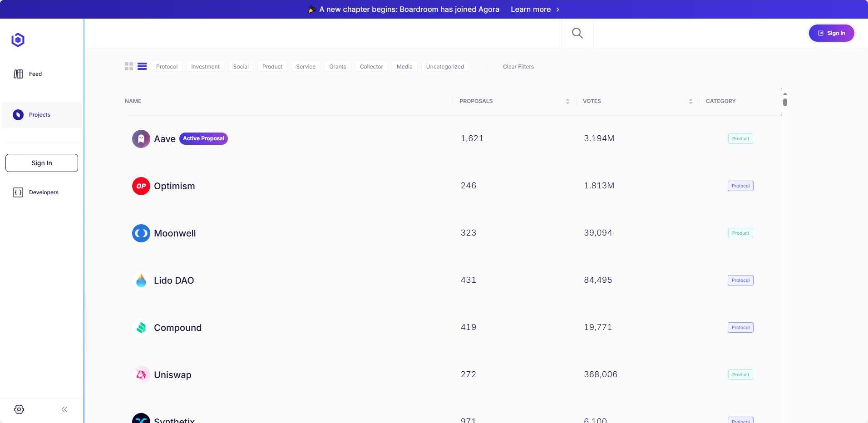Click Clear Filters link
Viewport: 868px width, 423px height.
518,67
